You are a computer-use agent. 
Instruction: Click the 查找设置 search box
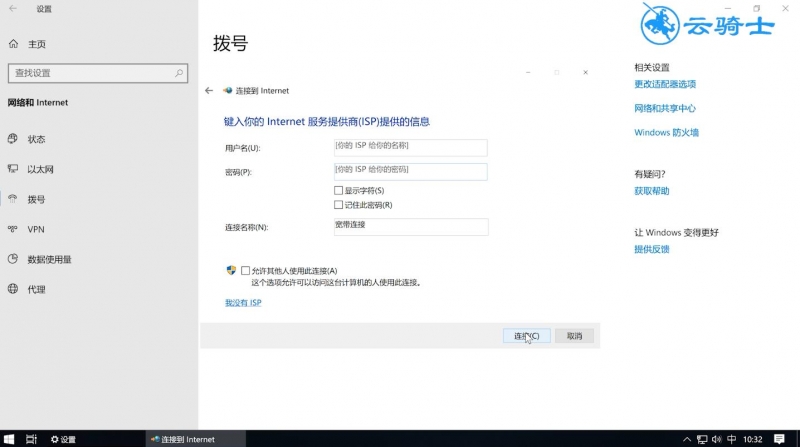click(x=98, y=73)
